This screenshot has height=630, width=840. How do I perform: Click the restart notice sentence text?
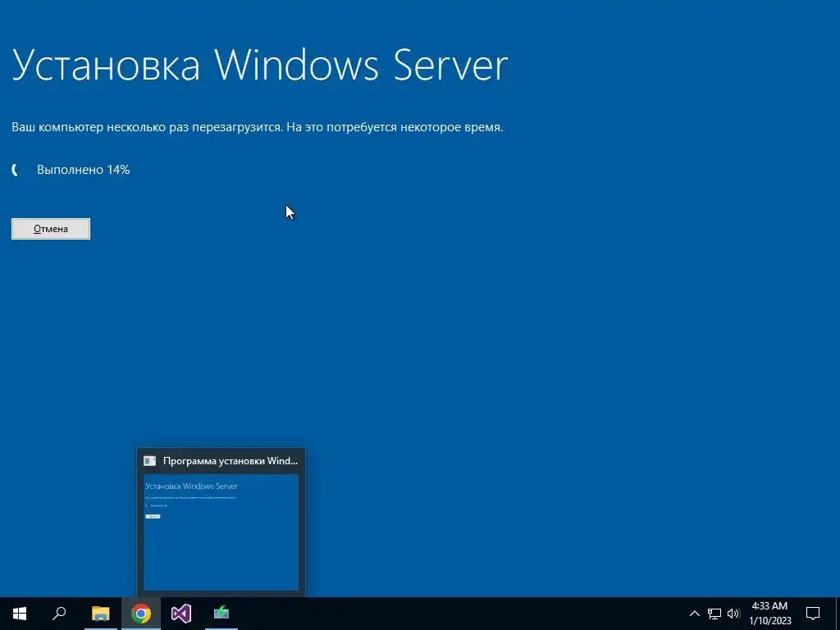pos(257,127)
